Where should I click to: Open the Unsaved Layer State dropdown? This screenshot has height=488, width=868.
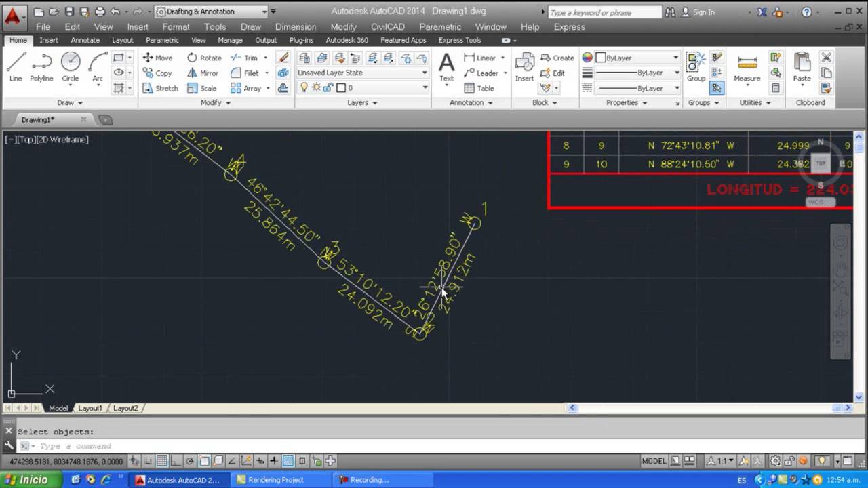[x=362, y=73]
